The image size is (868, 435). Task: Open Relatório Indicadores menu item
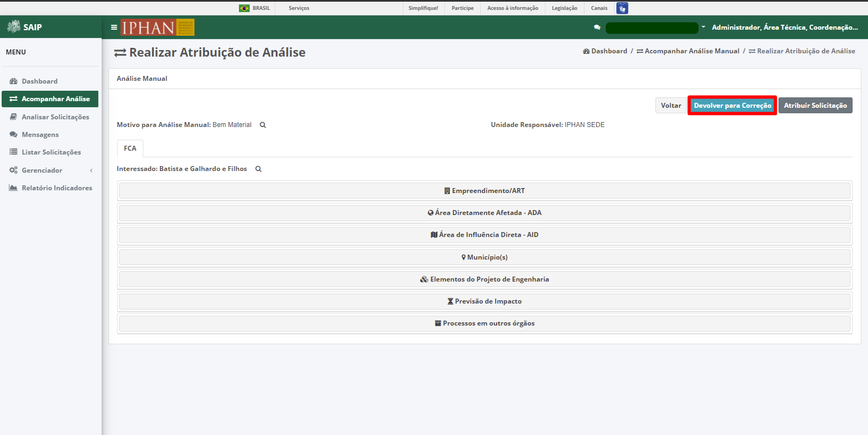[x=51, y=188]
